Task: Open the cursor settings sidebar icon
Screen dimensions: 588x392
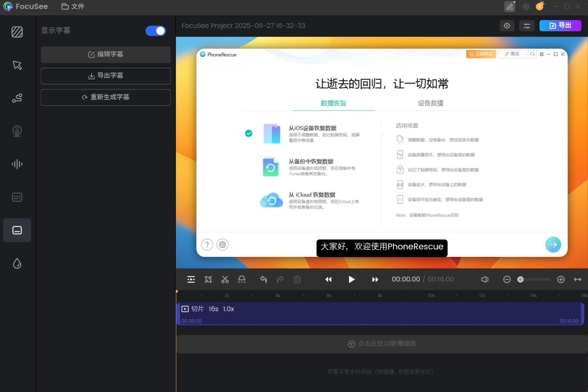Action: coord(17,65)
